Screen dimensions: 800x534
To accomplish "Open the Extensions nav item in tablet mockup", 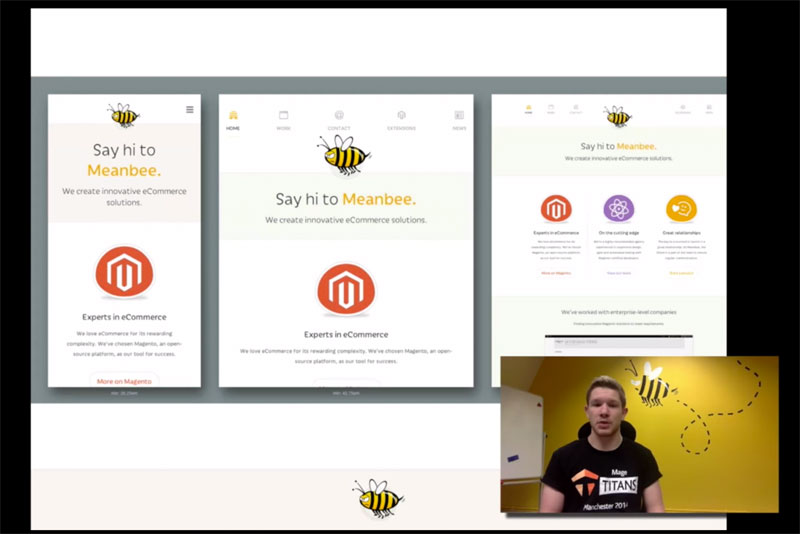I will click(402, 121).
